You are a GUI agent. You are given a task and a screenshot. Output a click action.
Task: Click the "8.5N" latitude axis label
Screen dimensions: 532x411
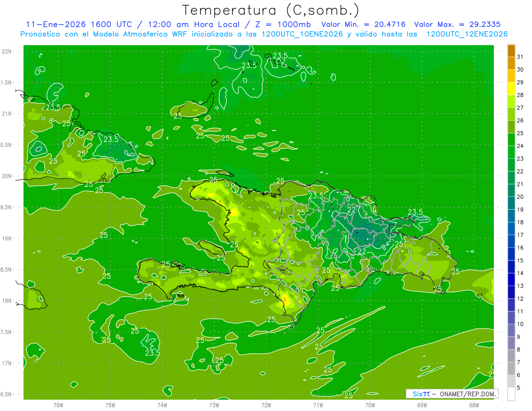click(7, 270)
